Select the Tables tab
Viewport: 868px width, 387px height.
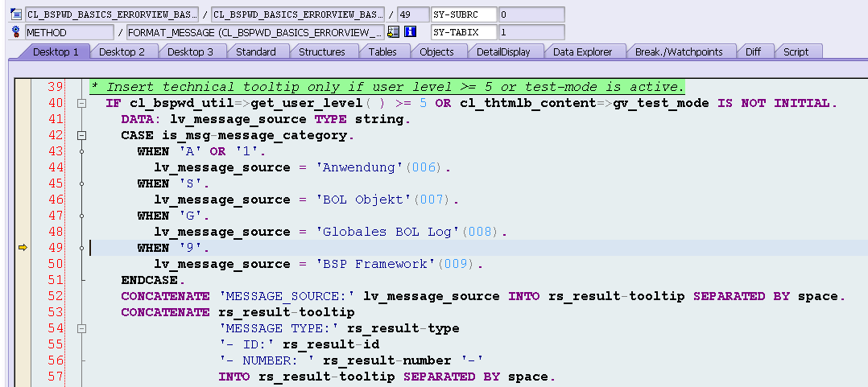(x=382, y=52)
